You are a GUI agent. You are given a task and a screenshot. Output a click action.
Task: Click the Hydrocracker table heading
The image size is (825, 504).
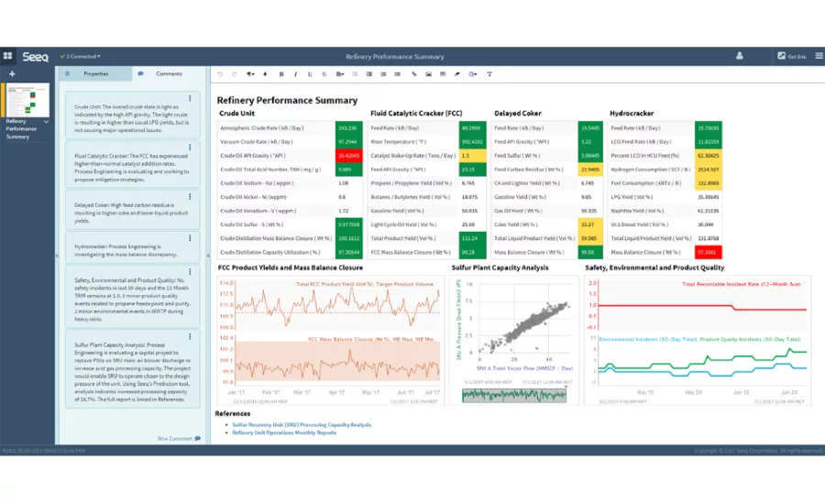pos(632,113)
